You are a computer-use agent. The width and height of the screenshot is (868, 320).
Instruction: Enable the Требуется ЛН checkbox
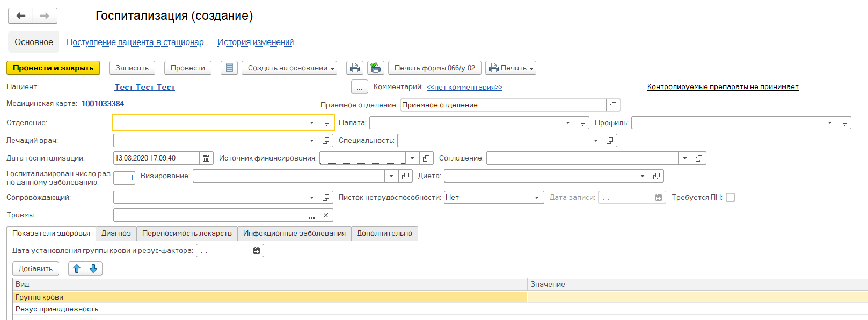pyautogui.click(x=730, y=198)
